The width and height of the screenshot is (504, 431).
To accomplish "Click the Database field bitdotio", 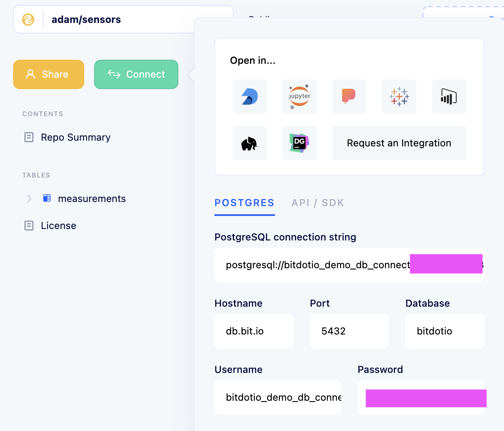I will [445, 331].
